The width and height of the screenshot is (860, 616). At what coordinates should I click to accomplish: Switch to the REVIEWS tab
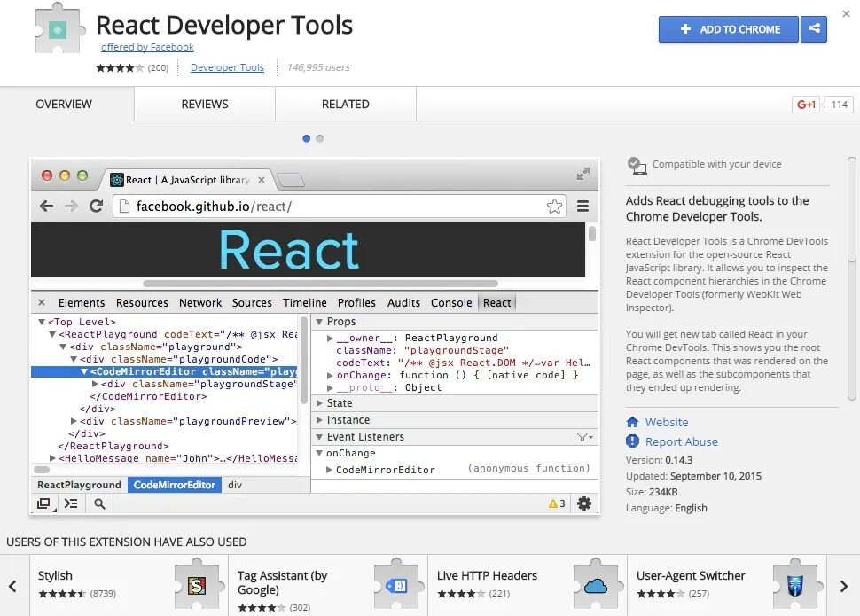205,105
